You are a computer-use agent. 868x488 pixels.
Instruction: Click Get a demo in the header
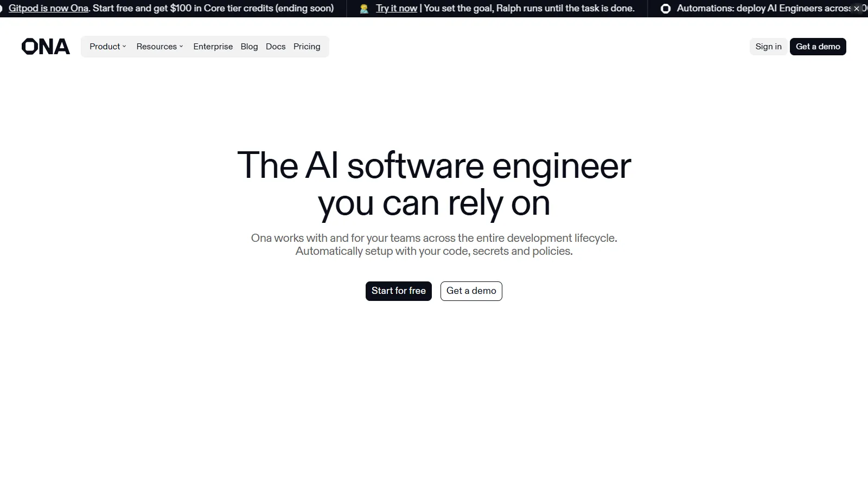coord(818,47)
